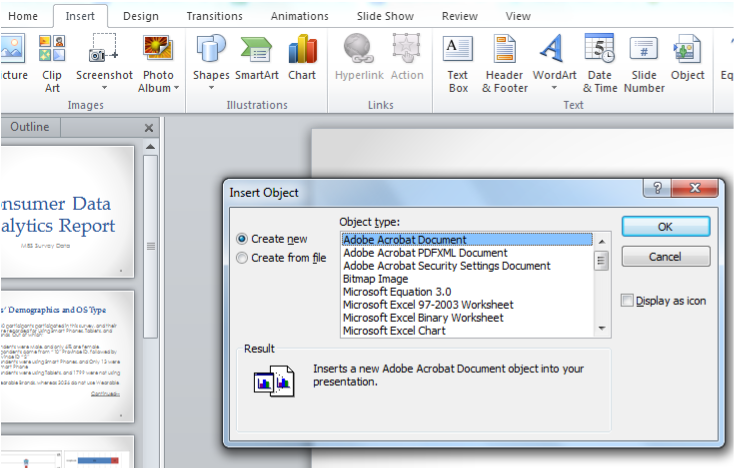Screen dimensions: 738x471
Task: Click the slide pane scroll-up arrow
Action: tap(151, 147)
